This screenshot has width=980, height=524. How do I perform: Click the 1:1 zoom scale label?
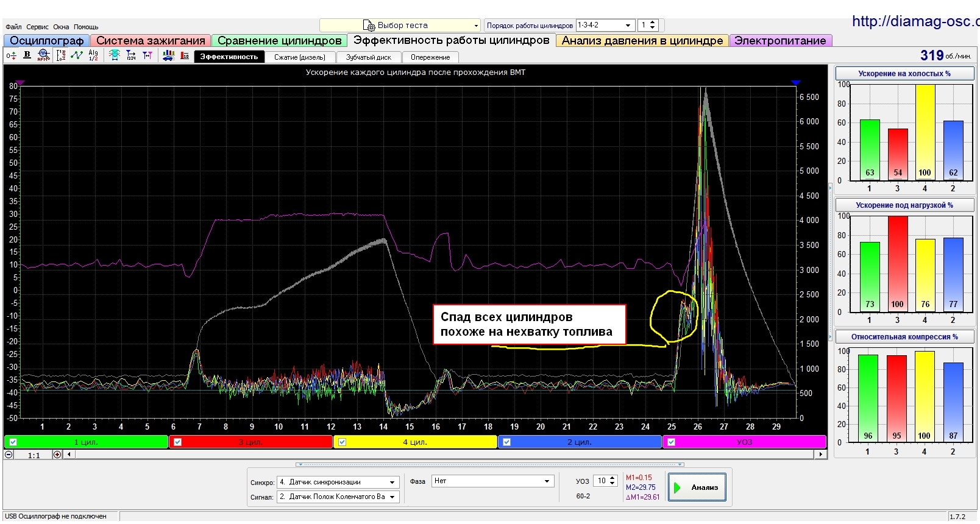click(x=34, y=455)
